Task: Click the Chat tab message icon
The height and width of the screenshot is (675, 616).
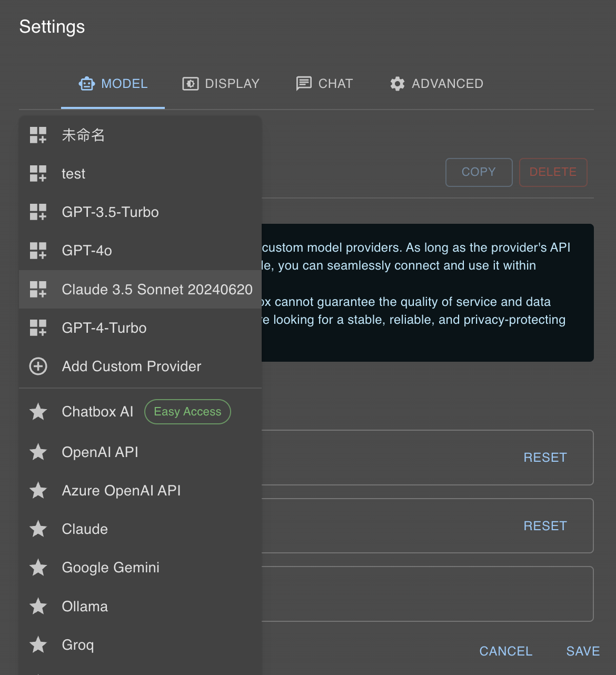Action: [x=304, y=84]
